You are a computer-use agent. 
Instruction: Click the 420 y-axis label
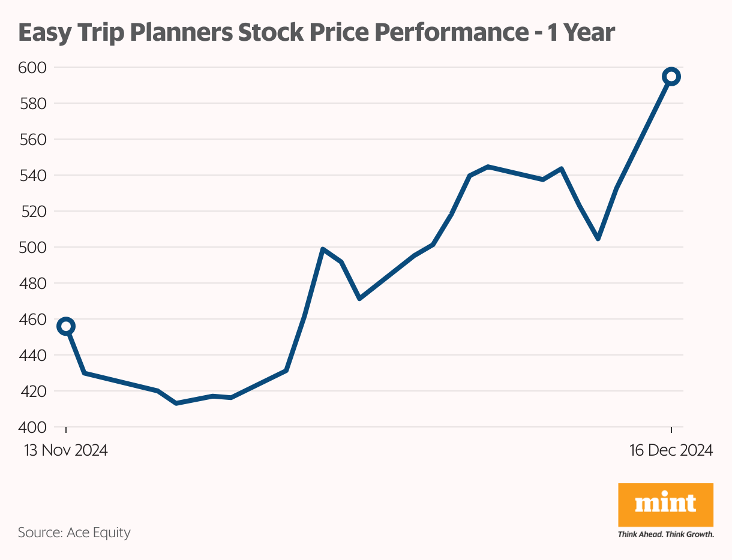tap(33, 391)
